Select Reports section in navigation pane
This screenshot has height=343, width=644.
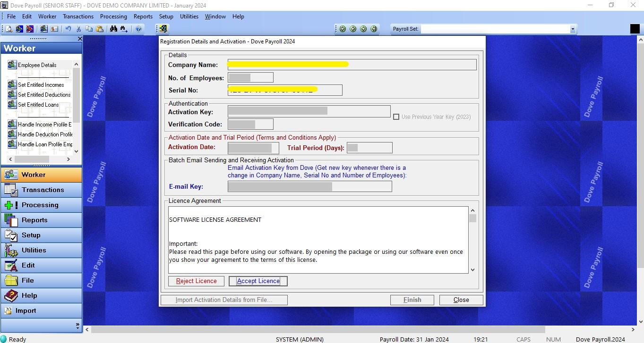[41, 220]
